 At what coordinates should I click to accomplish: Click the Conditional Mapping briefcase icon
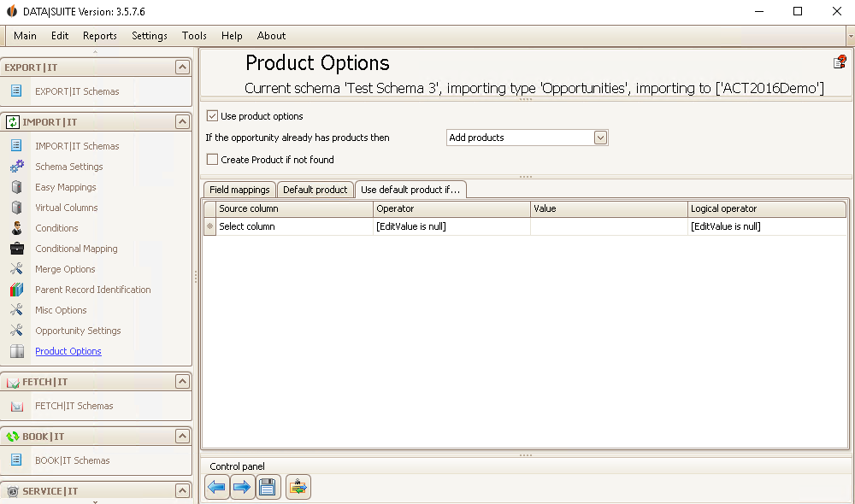17,249
